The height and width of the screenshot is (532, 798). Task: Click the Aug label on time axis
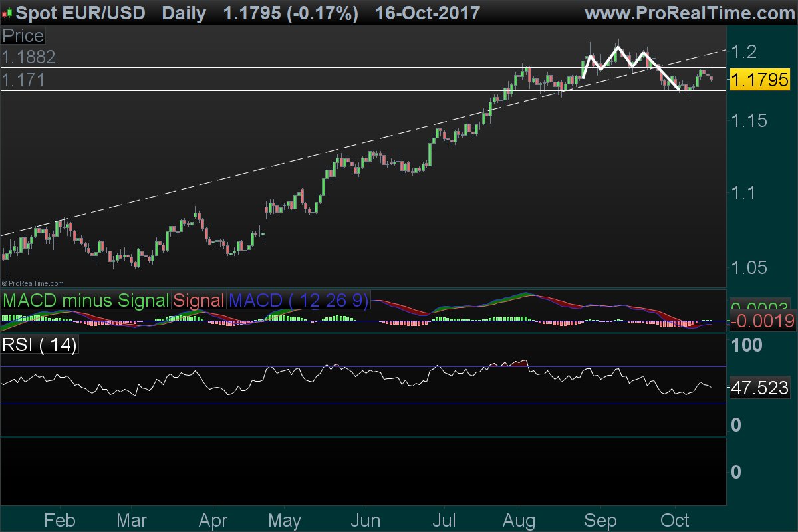pyautogui.click(x=519, y=520)
